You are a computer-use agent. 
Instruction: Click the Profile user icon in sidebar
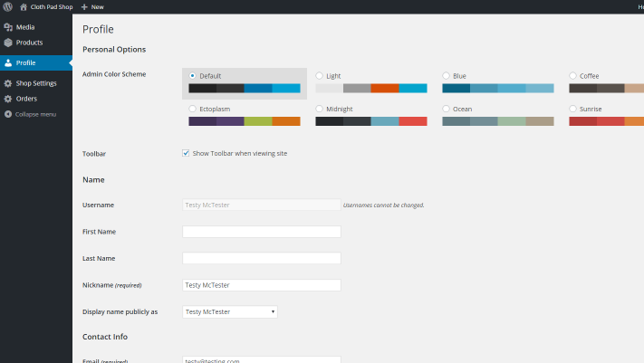pos(8,62)
